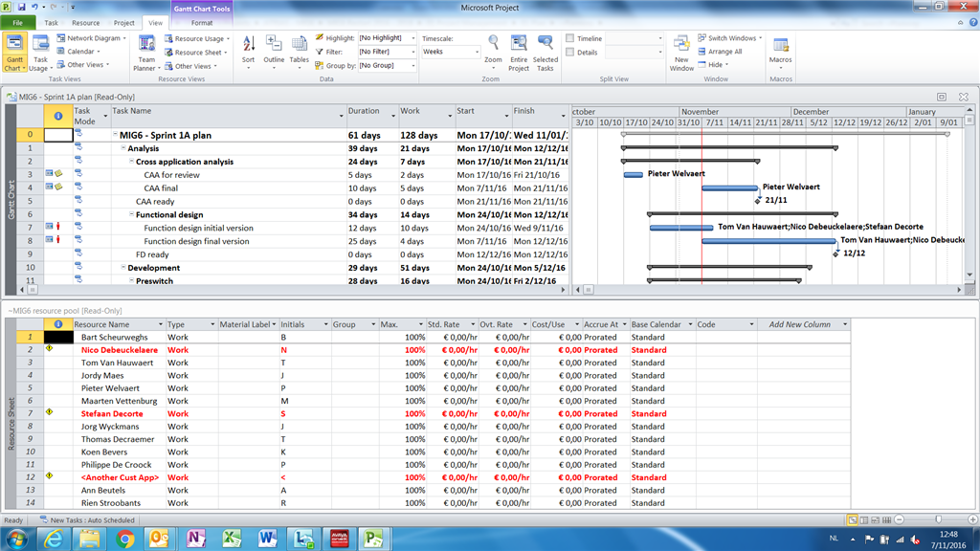Click the Add New Column header
980x551 pixels.
(804, 324)
